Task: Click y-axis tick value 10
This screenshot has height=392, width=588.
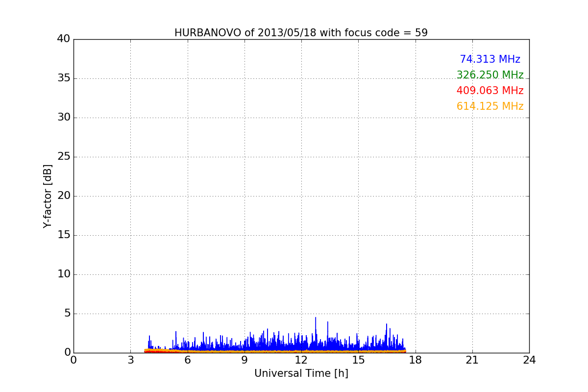Action: coord(64,274)
